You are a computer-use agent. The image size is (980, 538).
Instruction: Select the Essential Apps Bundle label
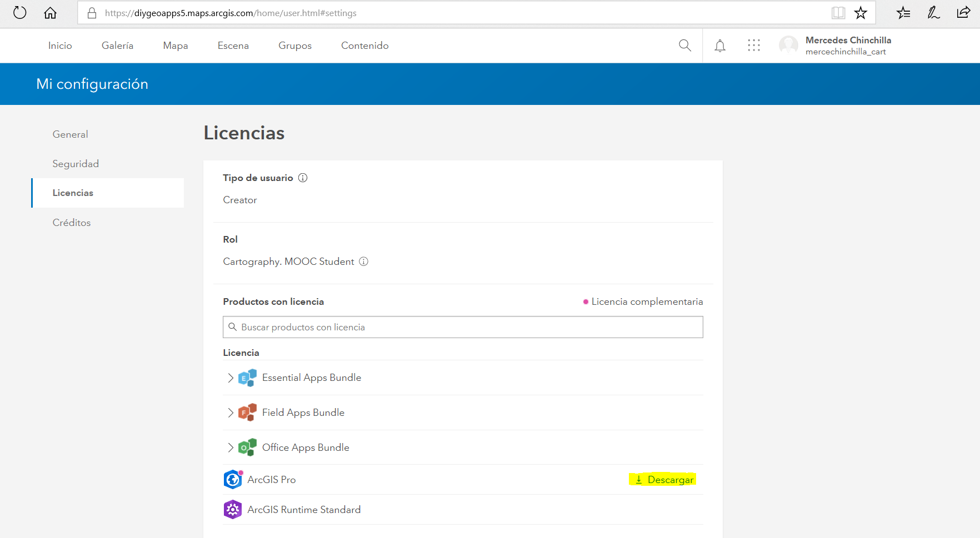click(x=312, y=378)
